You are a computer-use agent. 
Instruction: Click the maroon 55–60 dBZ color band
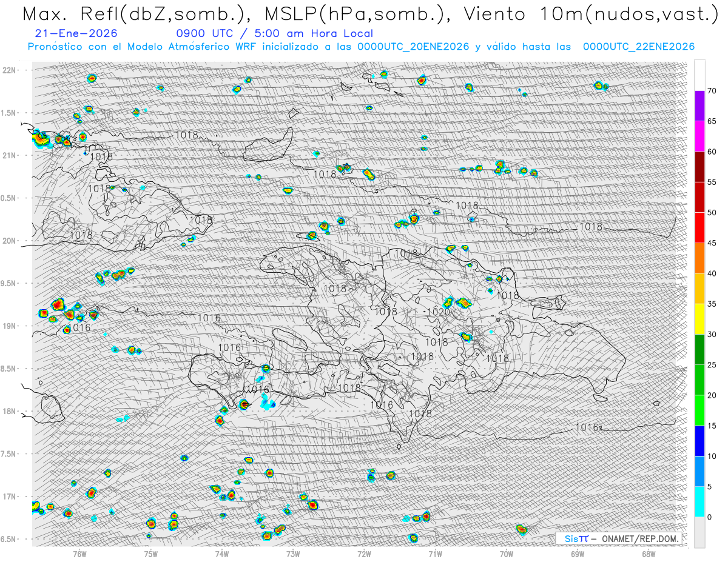pyautogui.click(x=699, y=167)
